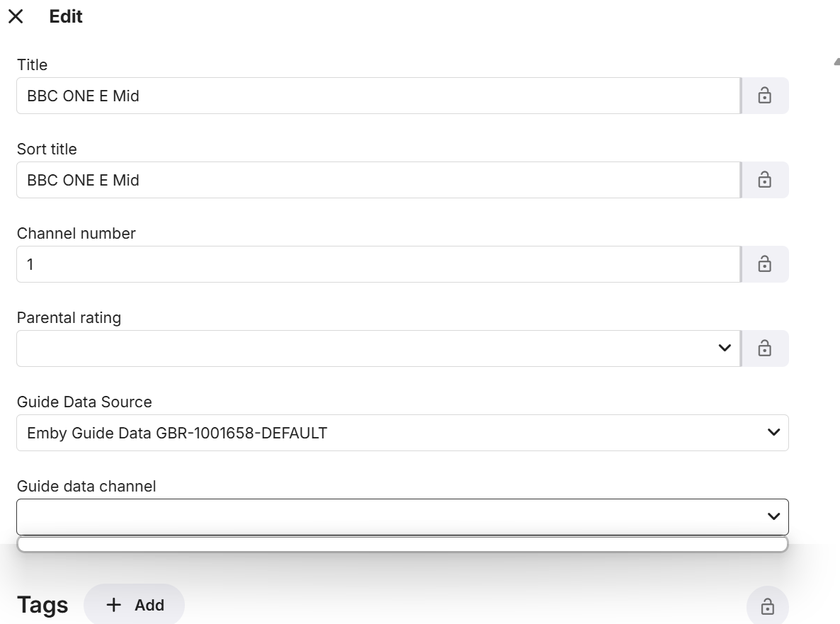Toggle the lock on the Channel number field
This screenshot has width=840, height=624.
(765, 263)
